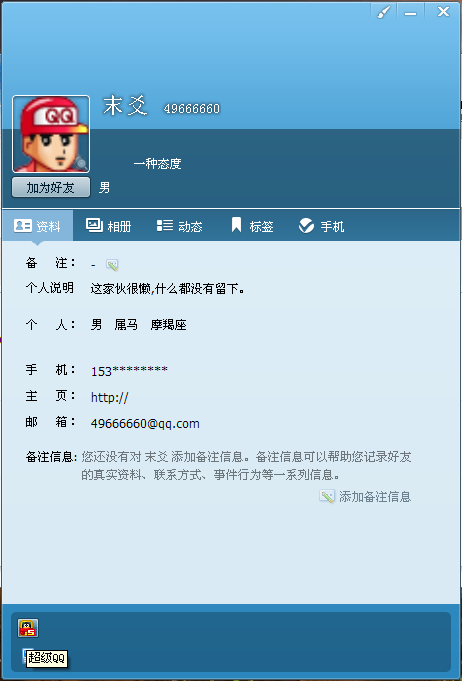Viewport: 462px width, 681px height.
Task: Click the masked phone number 153*********
Action: 129,371
